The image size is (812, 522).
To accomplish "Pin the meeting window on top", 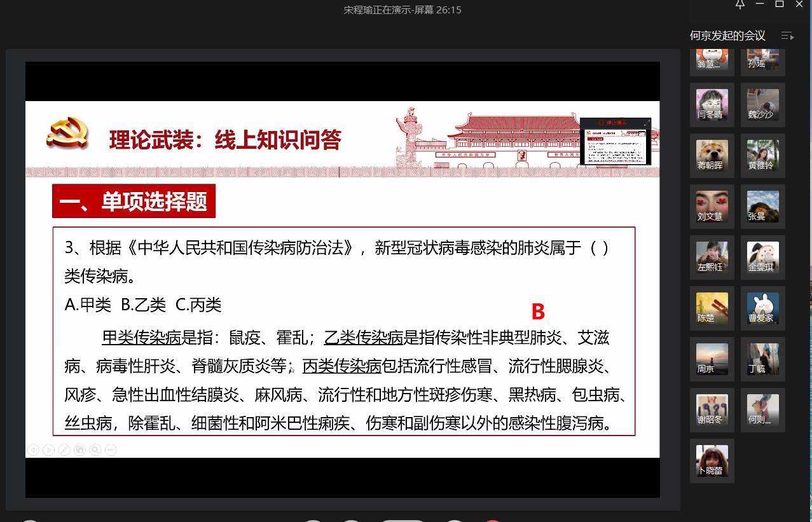I will [740, 4].
